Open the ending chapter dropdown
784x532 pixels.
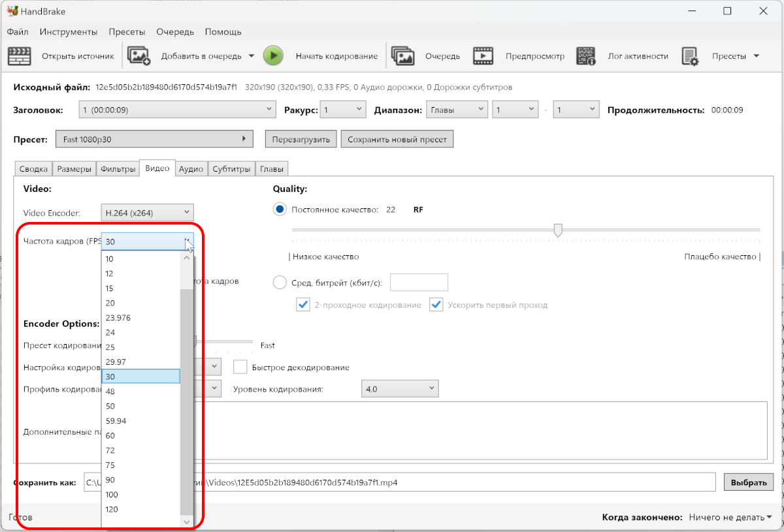[x=576, y=110]
